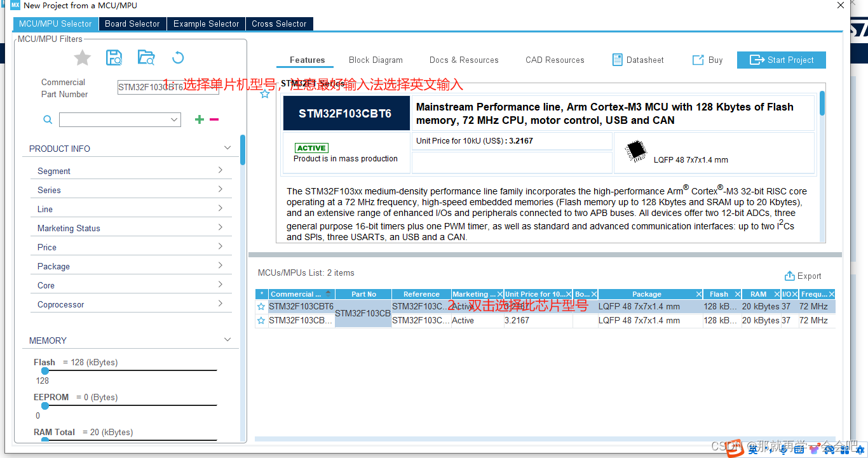Collapse the PRODUCT INFO section

[227, 148]
